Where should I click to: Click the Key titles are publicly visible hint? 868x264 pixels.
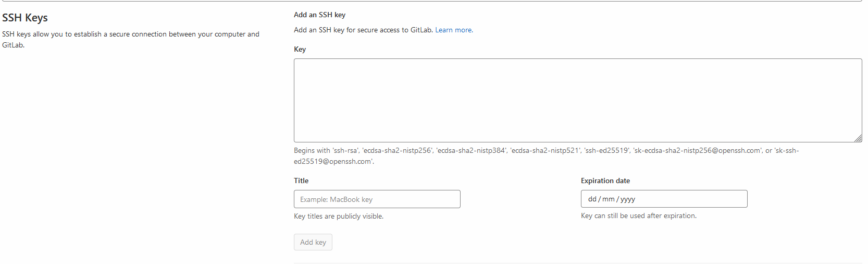pos(339,217)
